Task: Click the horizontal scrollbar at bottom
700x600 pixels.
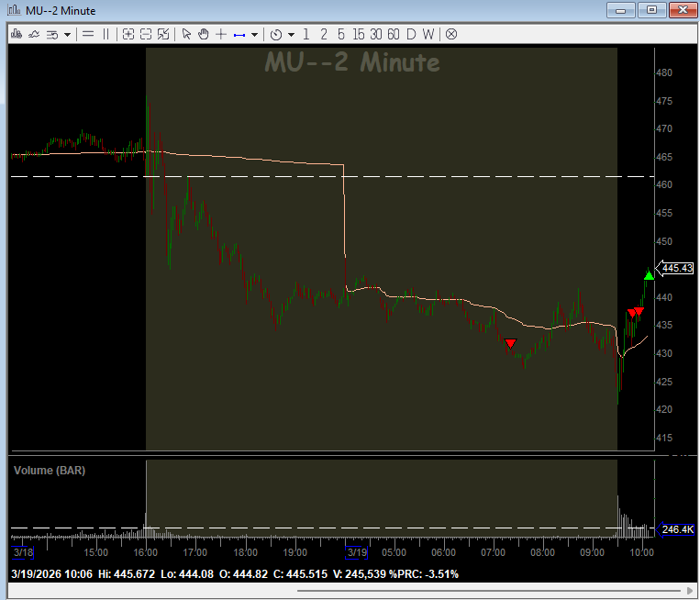Action: pyautogui.click(x=487, y=591)
